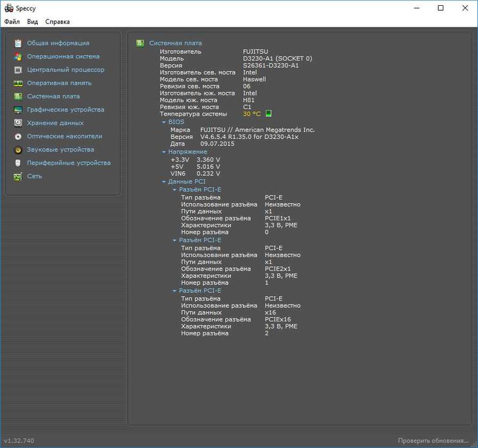Click the Периферийные устройства mouse icon

tap(18, 163)
